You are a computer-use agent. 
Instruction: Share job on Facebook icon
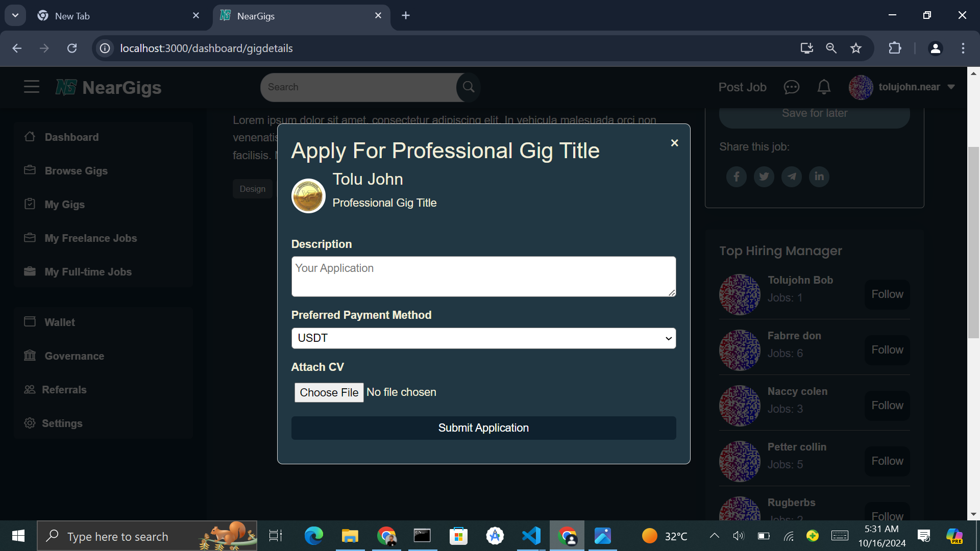[x=736, y=177]
